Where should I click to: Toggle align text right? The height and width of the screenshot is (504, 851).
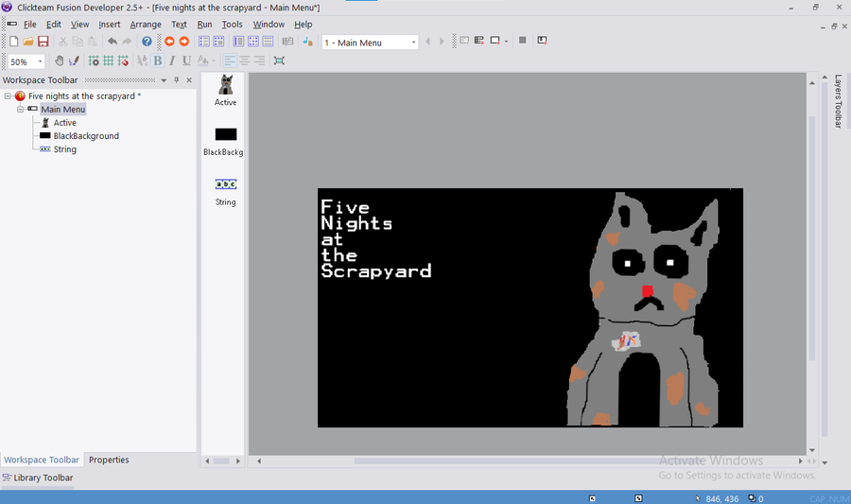[259, 61]
